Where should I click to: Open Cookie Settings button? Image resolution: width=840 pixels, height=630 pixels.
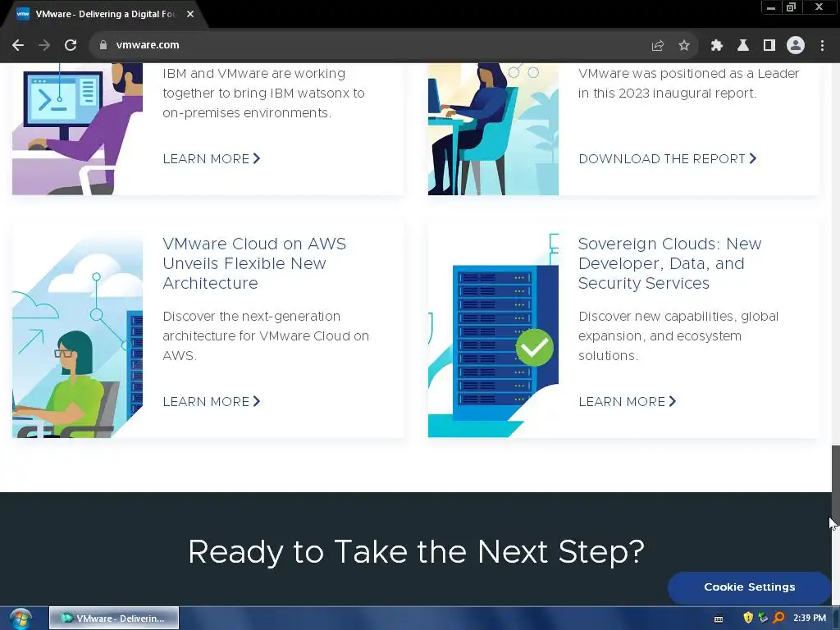(x=749, y=587)
